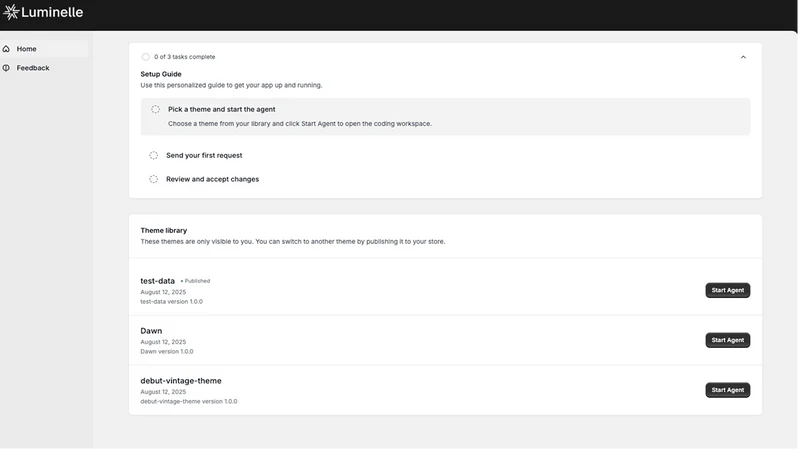This screenshot has height=450, width=800.
Task: Click the Luminelle star logo icon
Action: pos(11,12)
